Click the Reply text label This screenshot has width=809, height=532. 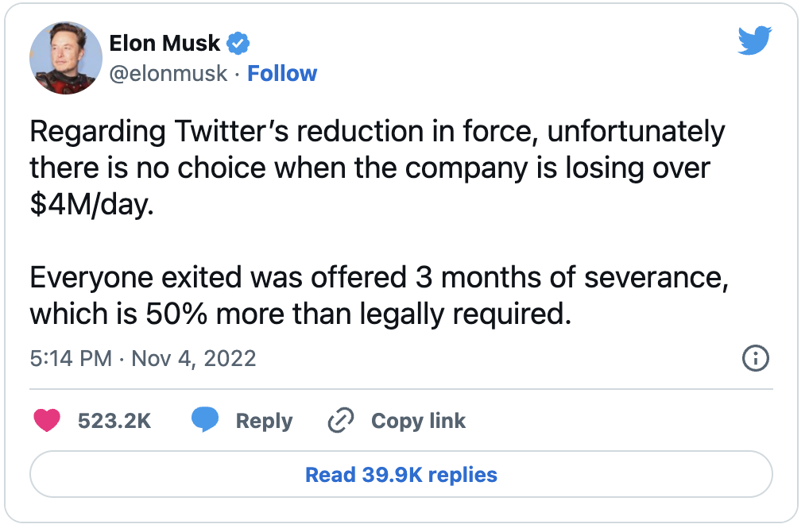(x=264, y=421)
